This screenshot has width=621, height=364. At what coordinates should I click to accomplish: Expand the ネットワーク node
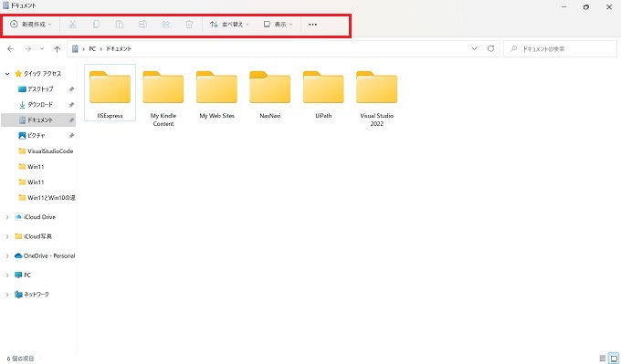pos(7,295)
